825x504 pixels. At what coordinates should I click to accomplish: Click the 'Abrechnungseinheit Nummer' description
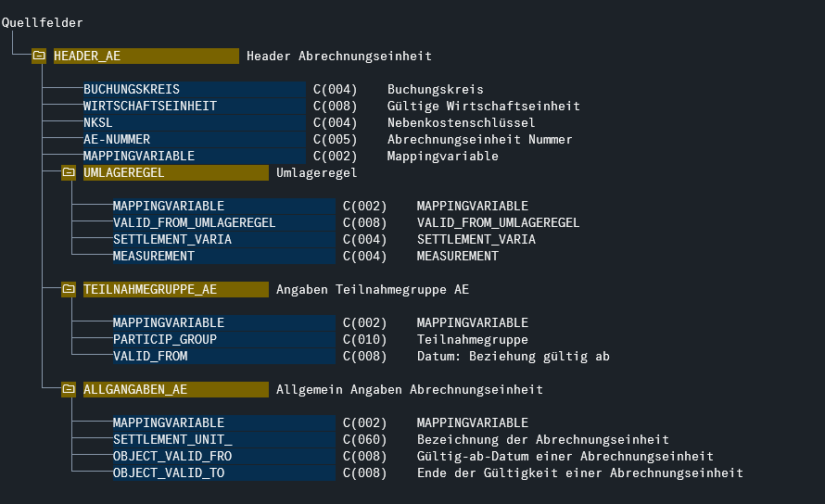tap(479, 139)
